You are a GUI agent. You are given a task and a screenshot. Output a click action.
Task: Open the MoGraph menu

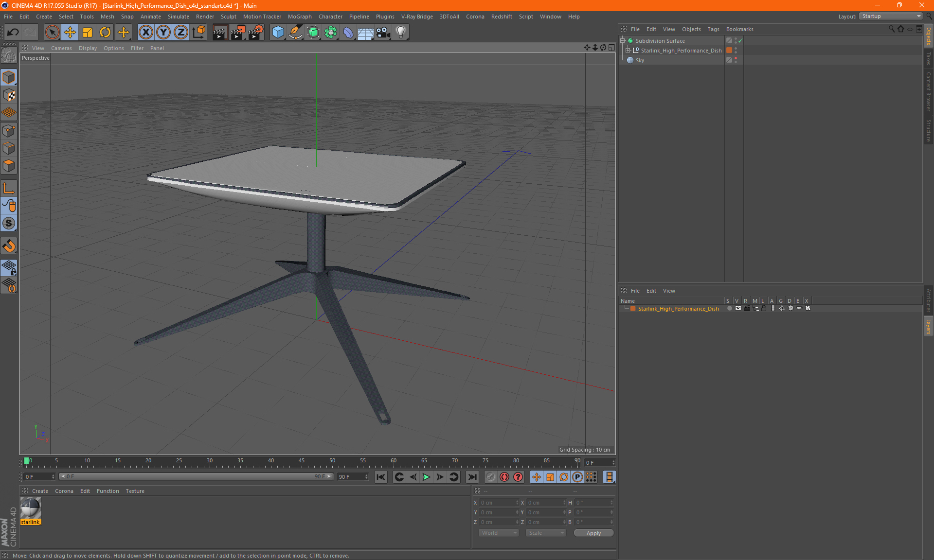click(x=299, y=17)
